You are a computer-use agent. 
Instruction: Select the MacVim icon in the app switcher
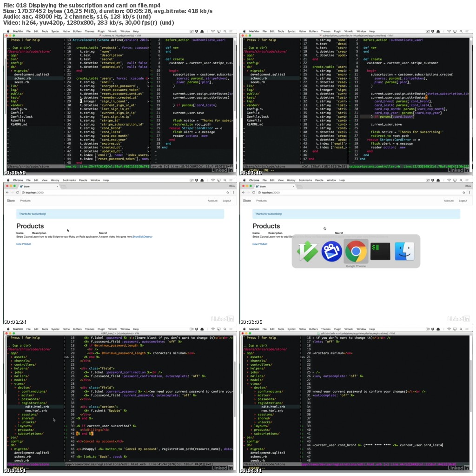[x=307, y=251]
